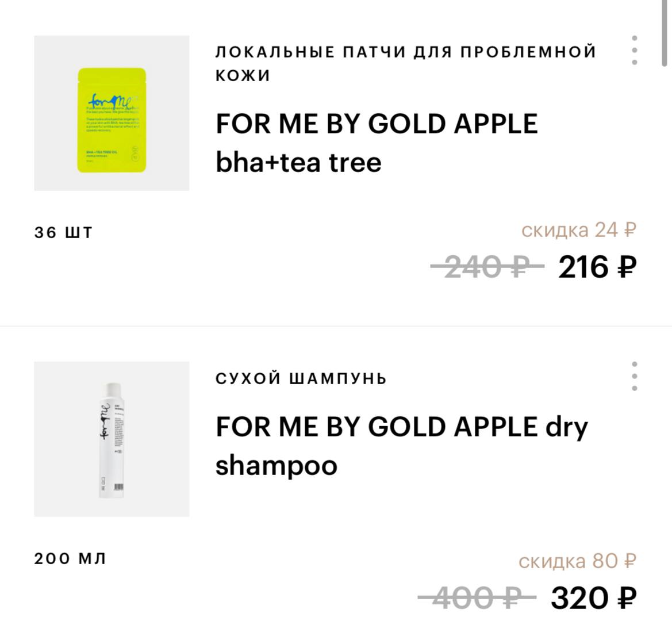The height and width of the screenshot is (621, 672).
Task: Open the yellow patches product thumbnail
Action: [112, 113]
